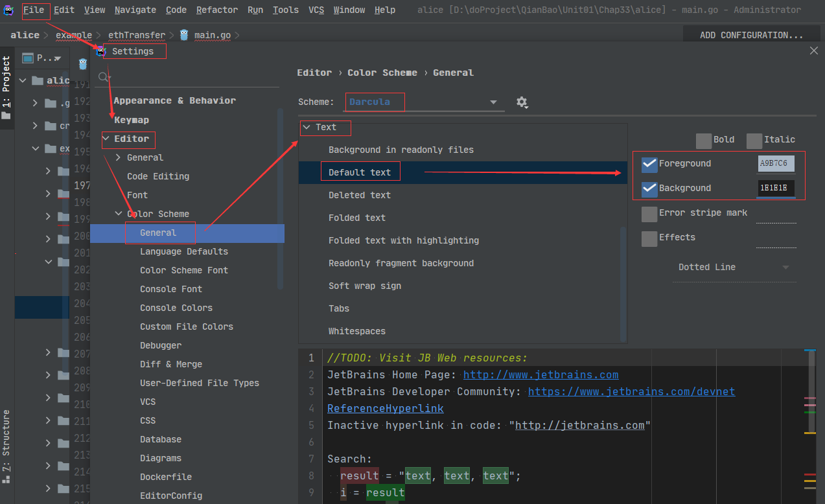Open the scheme gear actions icon

pos(522,102)
